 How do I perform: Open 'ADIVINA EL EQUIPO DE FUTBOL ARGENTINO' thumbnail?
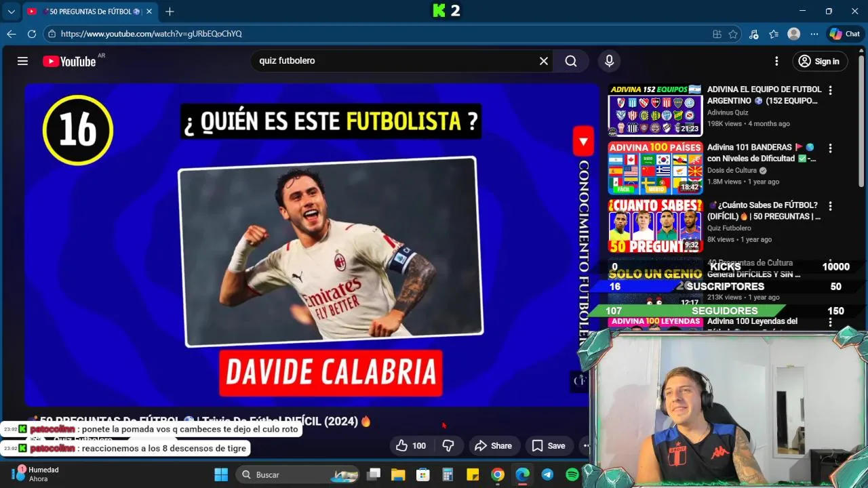(x=655, y=110)
